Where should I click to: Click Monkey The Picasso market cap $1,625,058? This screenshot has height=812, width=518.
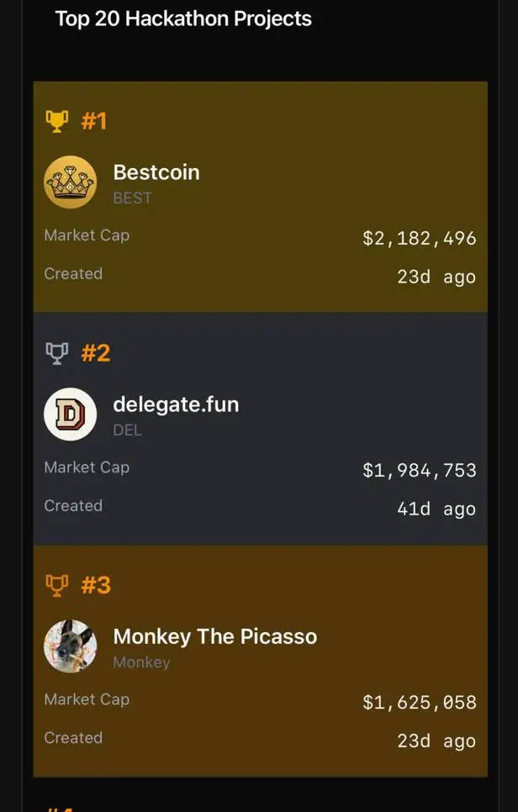[x=420, y=702]
